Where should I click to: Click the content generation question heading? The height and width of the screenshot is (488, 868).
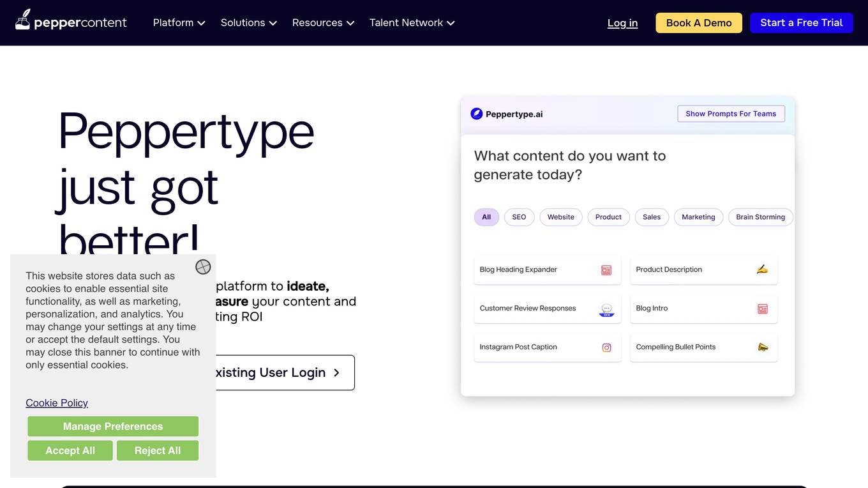tap(570, 165)
